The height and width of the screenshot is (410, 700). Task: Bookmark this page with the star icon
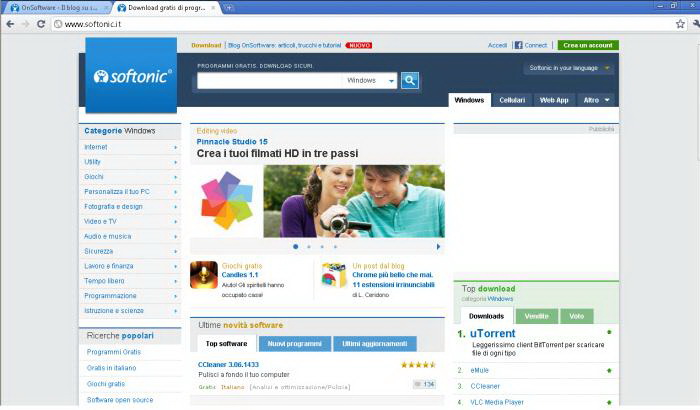click(x=680, y=24)
